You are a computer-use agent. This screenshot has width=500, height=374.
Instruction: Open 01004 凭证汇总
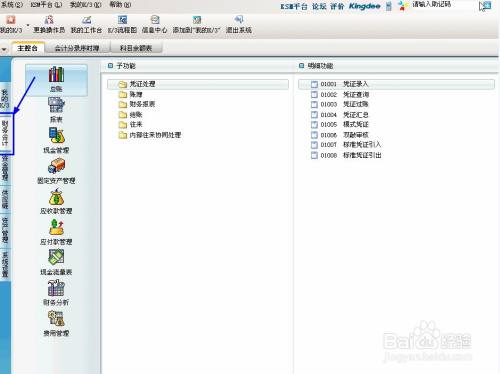coord(340,115)
